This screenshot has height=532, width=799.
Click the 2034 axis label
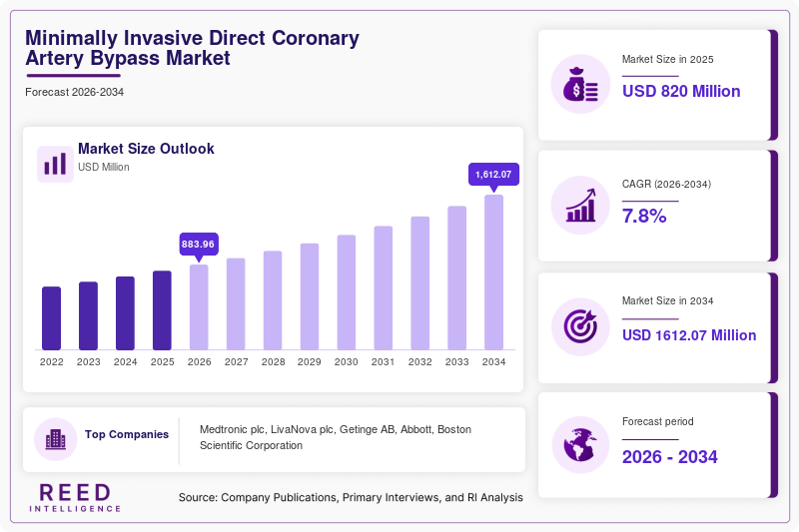(x=493, y=362)
